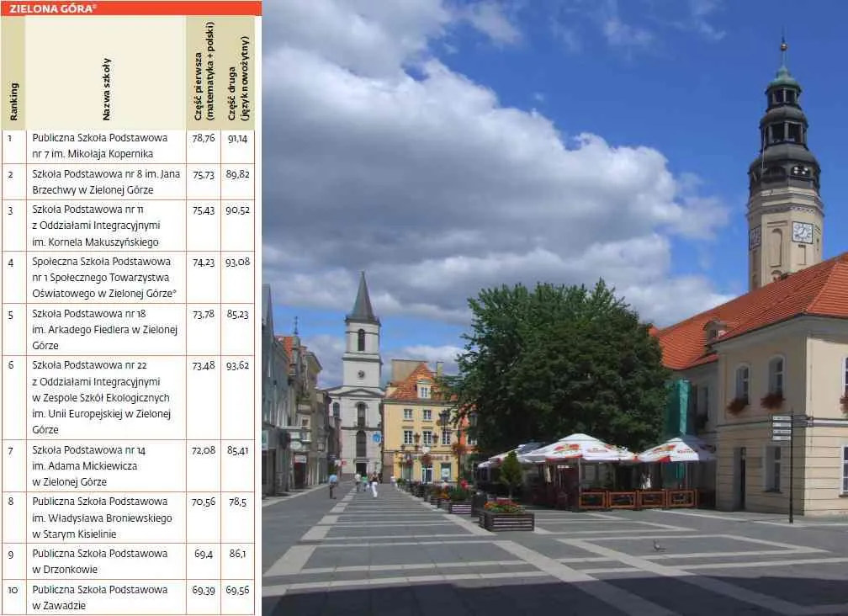
Task: Click the value 75,73
Action: (204, 175)
